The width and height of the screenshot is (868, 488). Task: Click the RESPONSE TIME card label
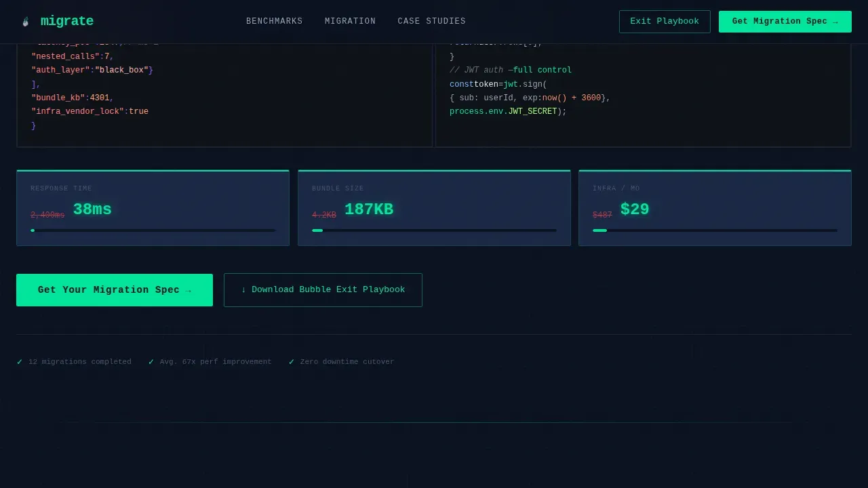(61, 188)
